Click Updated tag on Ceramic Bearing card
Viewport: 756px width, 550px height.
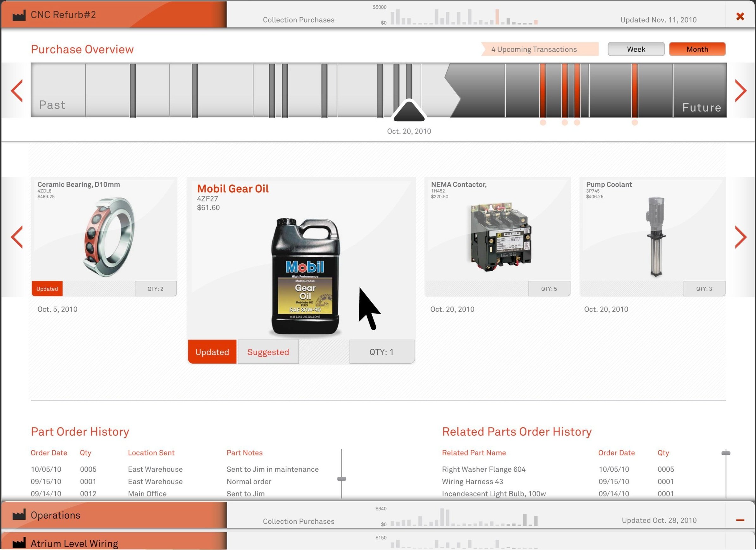[47, 289]
